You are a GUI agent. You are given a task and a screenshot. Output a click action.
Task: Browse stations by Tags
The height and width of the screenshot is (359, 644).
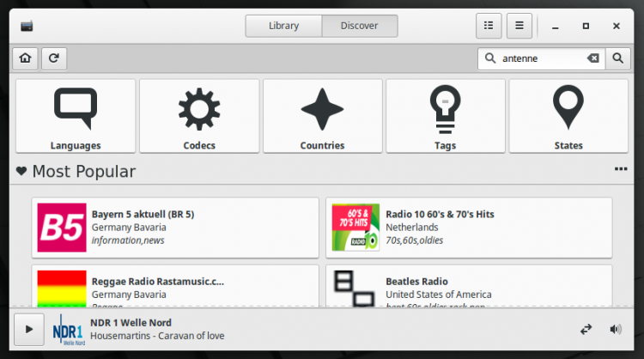point(446,116)
